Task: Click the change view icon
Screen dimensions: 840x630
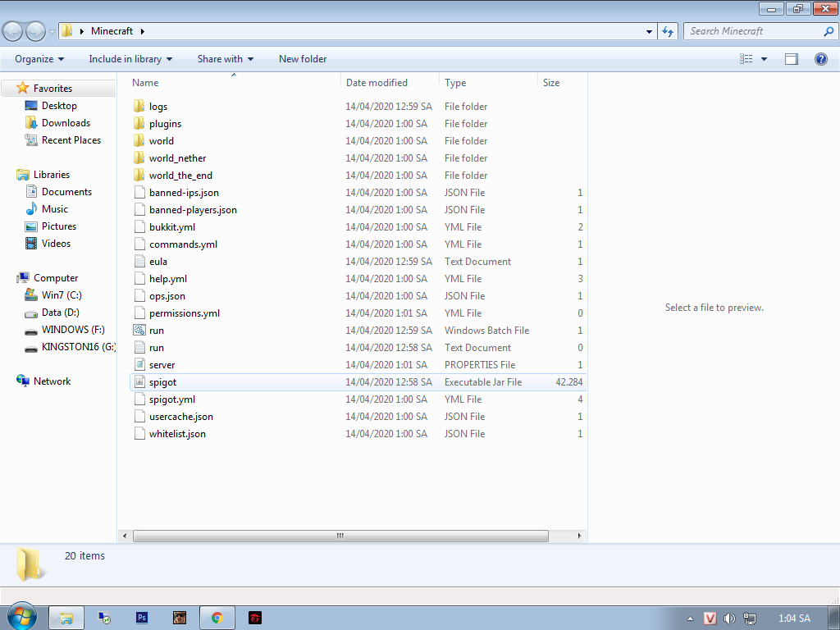Action: 746,59
